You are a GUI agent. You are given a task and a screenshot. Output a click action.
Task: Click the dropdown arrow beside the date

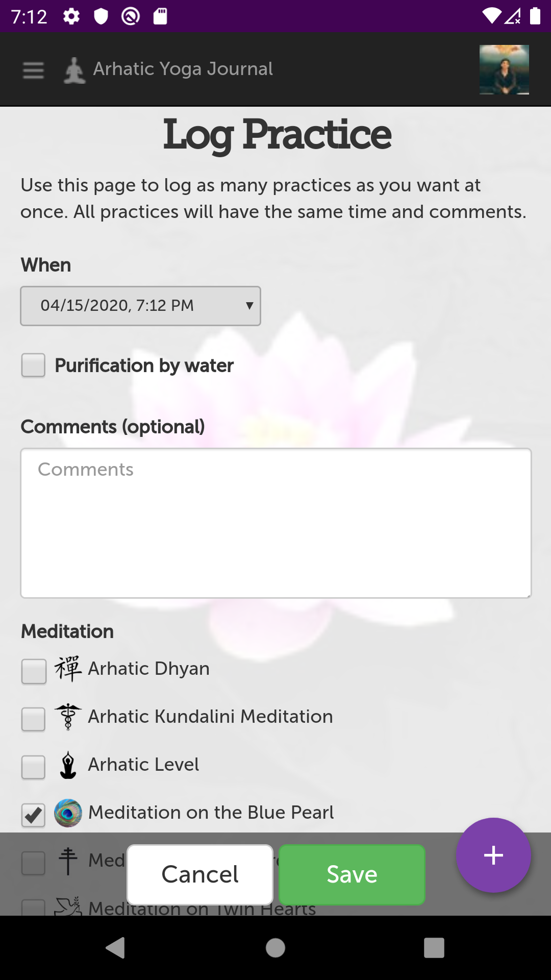click(249, 306)
